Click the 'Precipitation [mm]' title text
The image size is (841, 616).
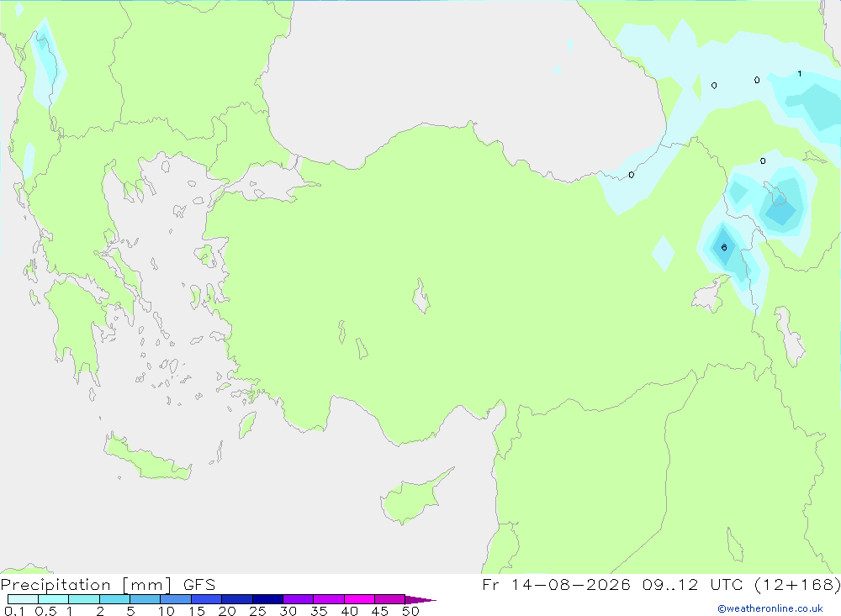point(86,585)
